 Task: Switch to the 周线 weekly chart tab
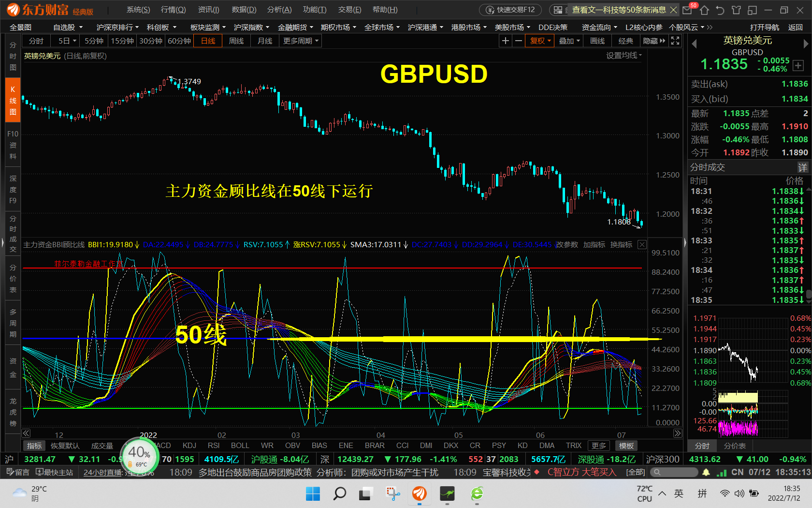click(236, 41)
